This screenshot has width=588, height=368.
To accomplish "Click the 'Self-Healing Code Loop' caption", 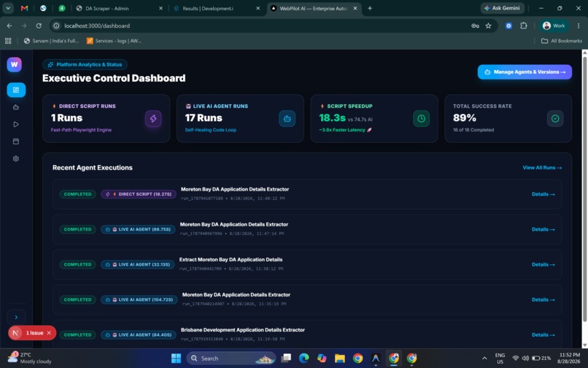I will click(211, 130).
